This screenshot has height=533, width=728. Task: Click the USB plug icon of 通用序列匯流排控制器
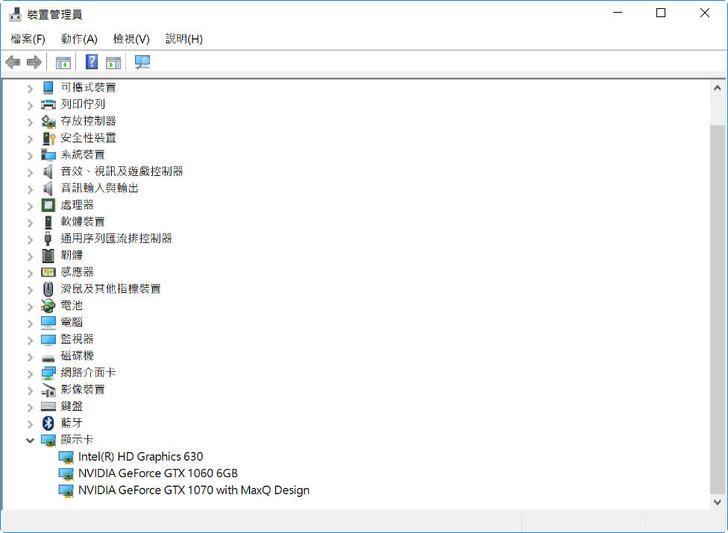[48, 239]
